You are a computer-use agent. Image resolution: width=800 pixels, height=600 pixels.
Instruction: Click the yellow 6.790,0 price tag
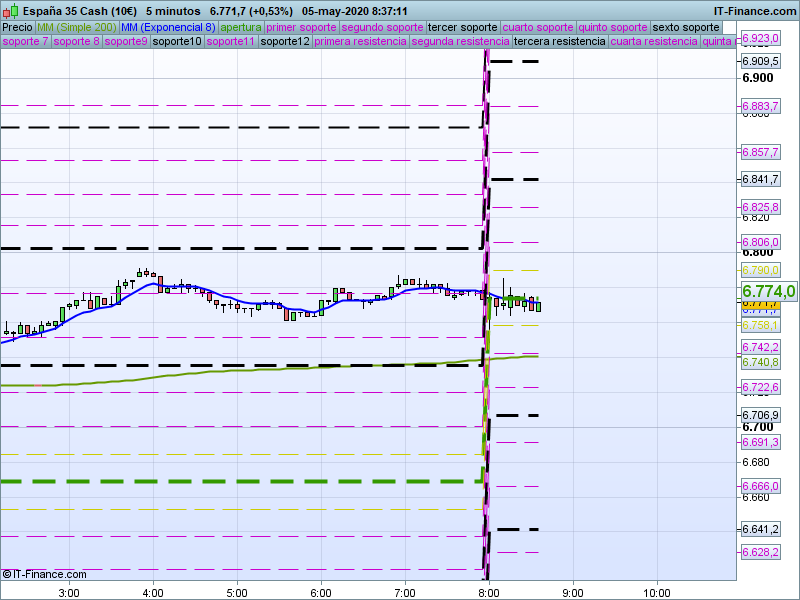[x=760, y=270]
